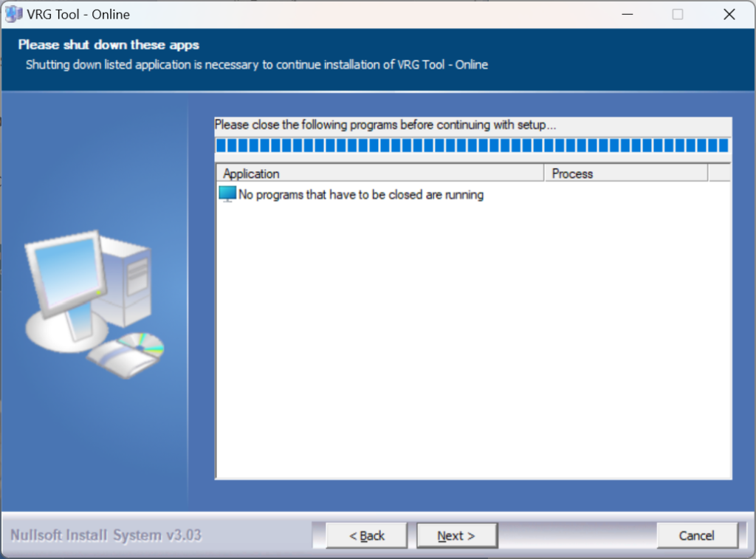Click the Process column header
This screenshot has width=756, height=559.
click(x=625, y=174)
